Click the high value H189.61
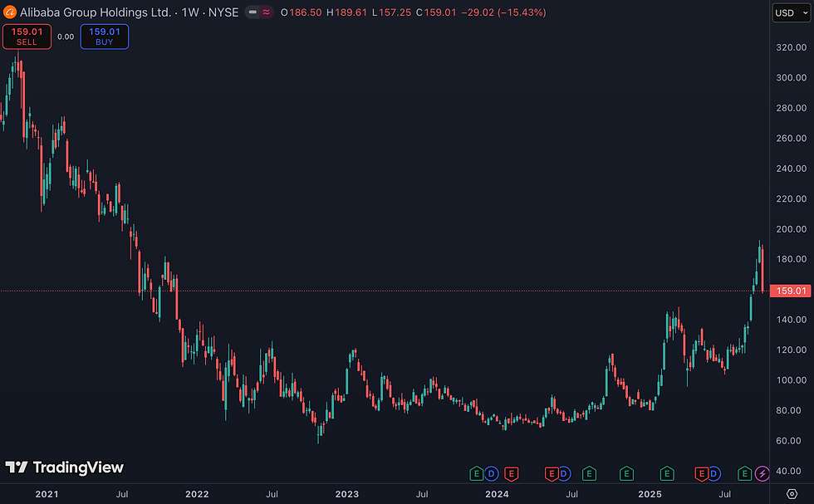Image resolution: width=814 pixels, height=504 pixels. (x=347, y=12)
